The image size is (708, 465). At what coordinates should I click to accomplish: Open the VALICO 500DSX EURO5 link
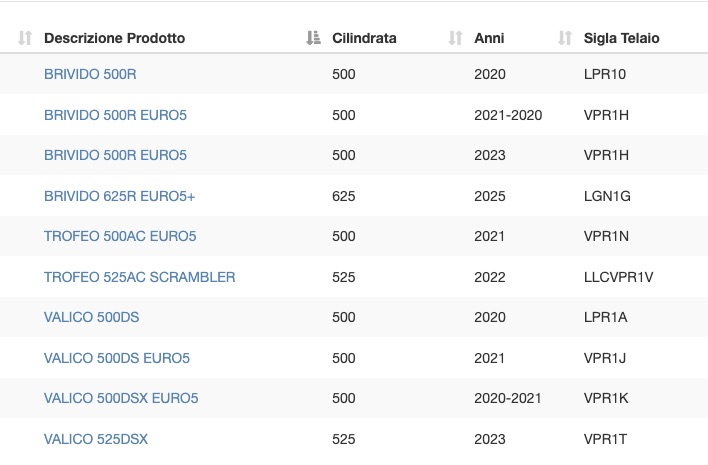pyautogui.click(x=121, y=398)
